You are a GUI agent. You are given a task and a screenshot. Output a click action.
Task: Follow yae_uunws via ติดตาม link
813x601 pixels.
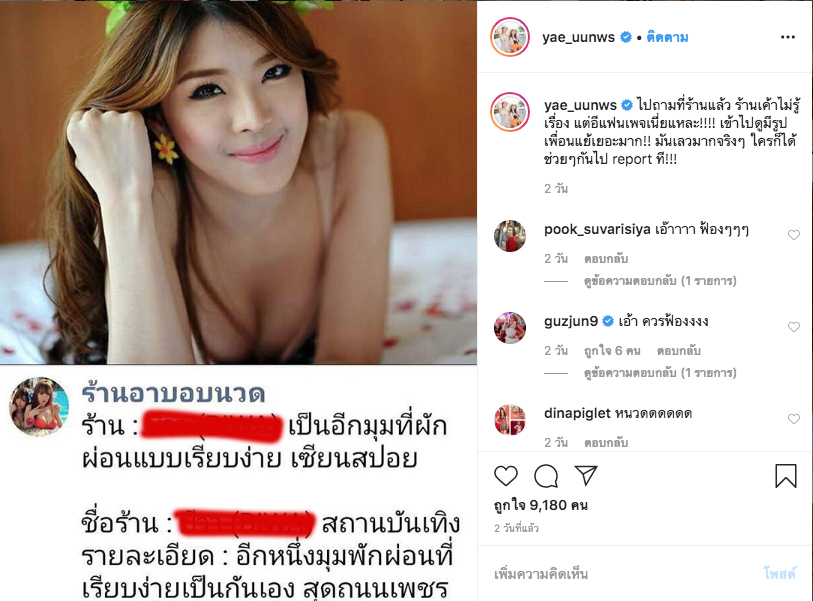coord(667,37)
